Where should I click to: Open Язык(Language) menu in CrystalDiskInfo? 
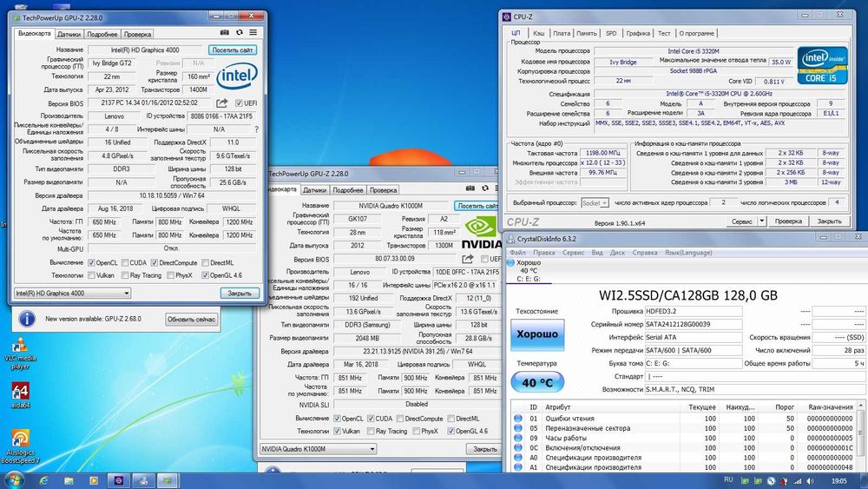pos(688,253)
